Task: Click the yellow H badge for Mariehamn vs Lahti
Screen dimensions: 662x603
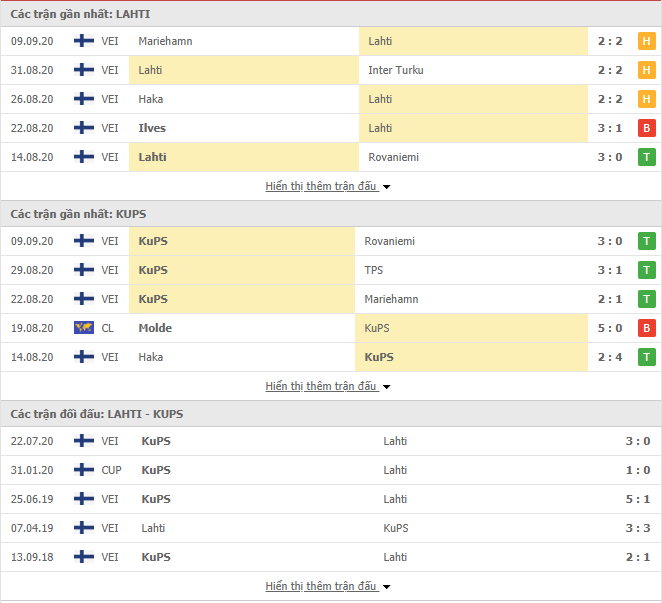Action: point(646,41)
